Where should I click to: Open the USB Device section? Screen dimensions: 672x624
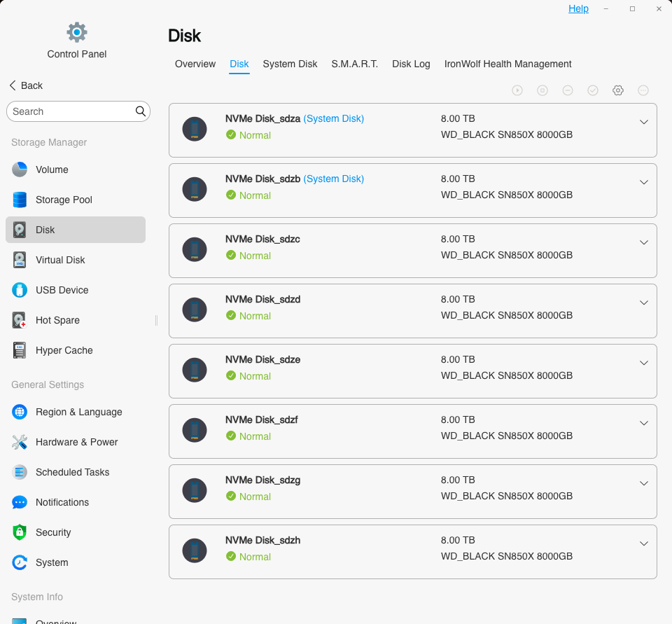pyautogui.click(x=76, y=290)
